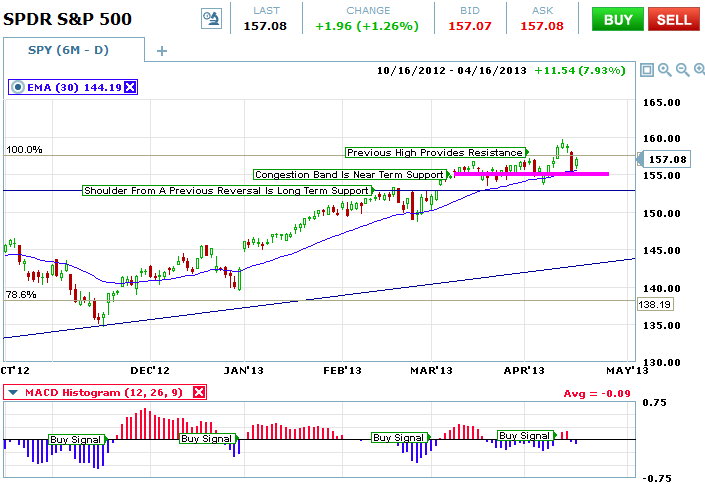Click the 150.00 price axis label
Screen dimensions: 705x484
(662, 214)
